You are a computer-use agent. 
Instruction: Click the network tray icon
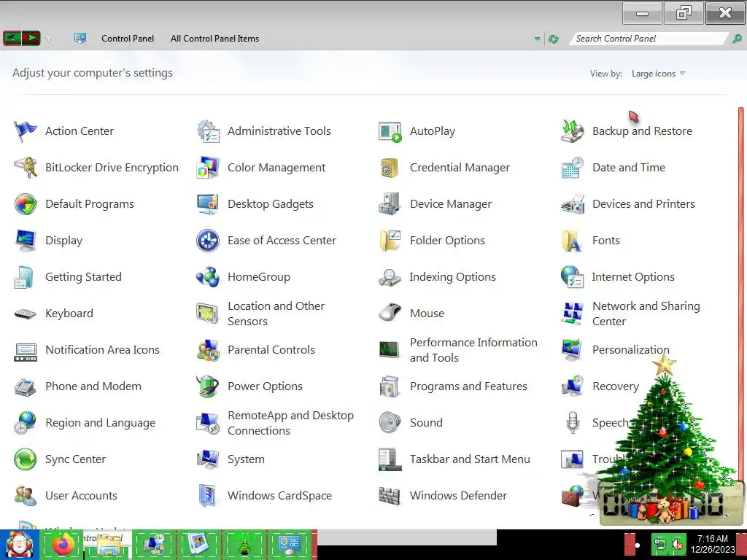[659, 544]
